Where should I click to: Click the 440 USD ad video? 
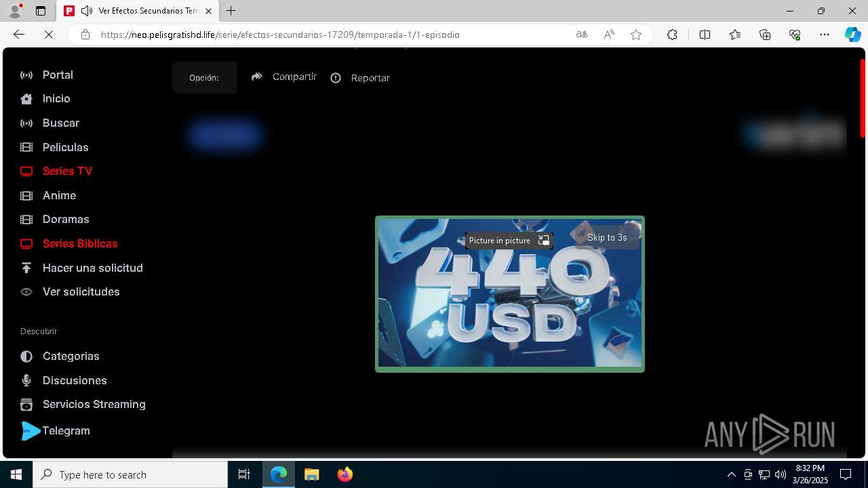pyautogui.click(x=510, y=294)
